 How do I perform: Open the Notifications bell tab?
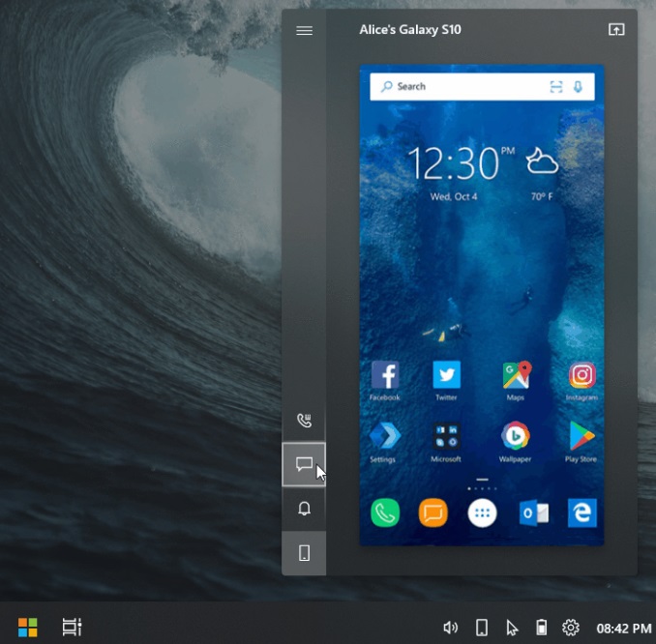tap(304, 509)
